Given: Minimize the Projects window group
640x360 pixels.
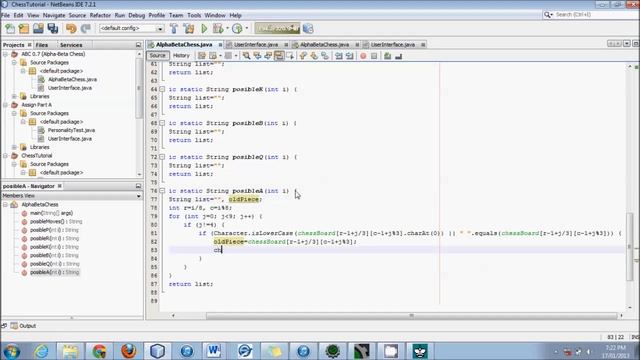Looking at the screenshot, I should 138,45.
